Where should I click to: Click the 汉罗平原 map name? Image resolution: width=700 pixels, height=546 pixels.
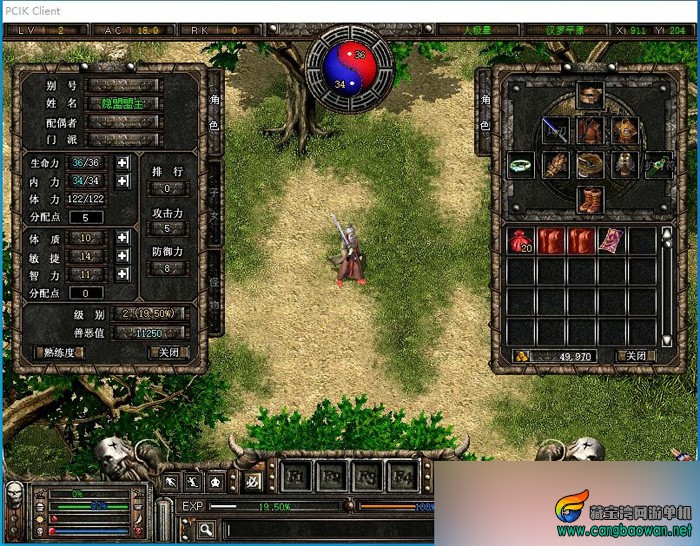coord(565,30)
